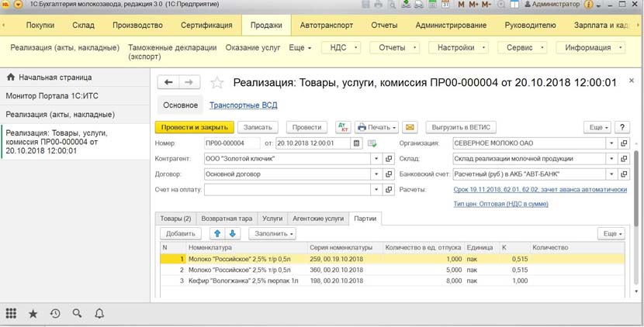Move row down with blue down arrow
This screenshot has width=644, height=327.
point(233,233)
